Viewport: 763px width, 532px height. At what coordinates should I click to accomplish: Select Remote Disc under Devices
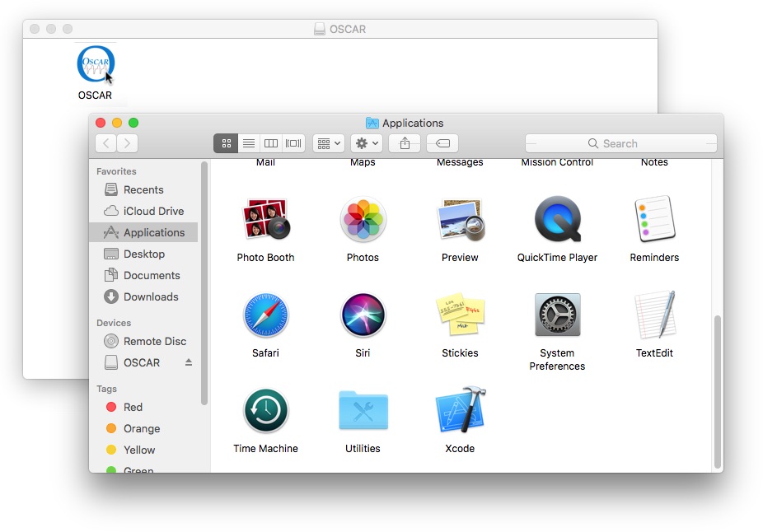[143, 342]
